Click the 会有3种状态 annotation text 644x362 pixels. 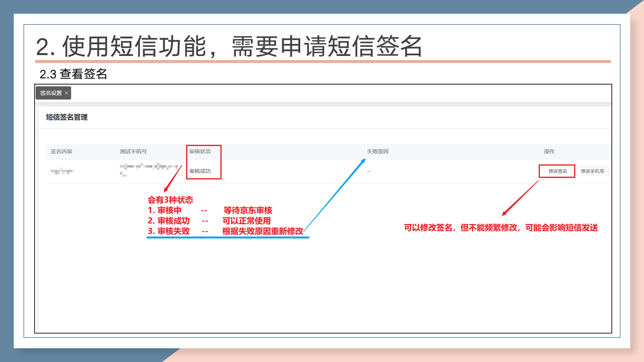tap(170, 200)
